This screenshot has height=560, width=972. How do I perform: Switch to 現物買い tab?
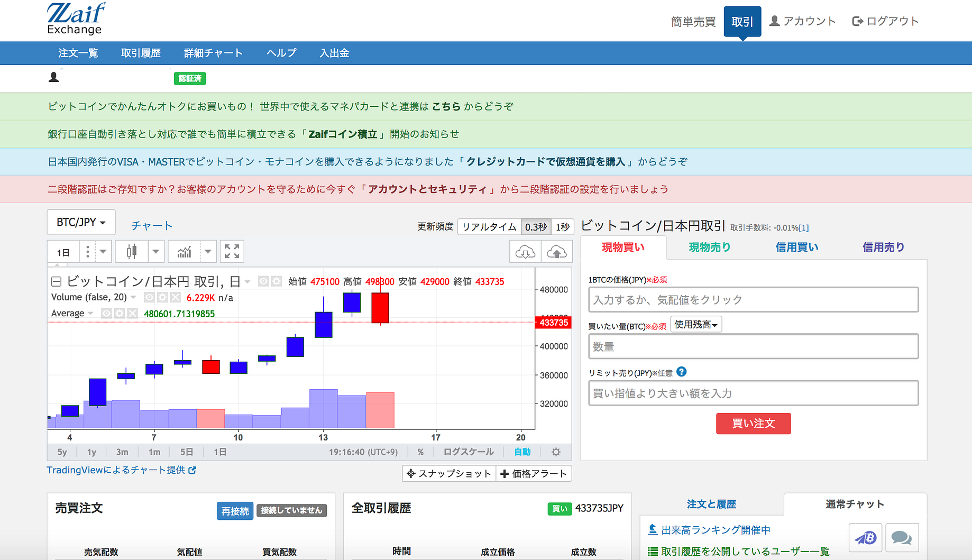[x=623, y=247]
